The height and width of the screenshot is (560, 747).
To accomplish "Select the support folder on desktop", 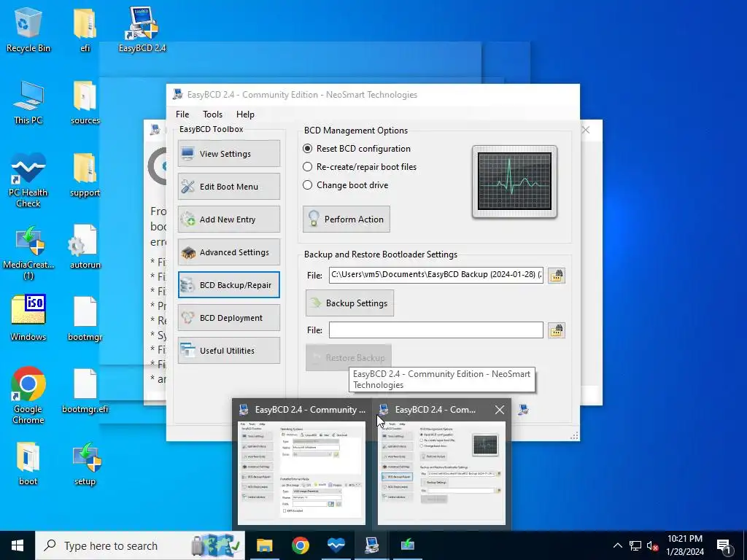I will click(x=85, y=175).
